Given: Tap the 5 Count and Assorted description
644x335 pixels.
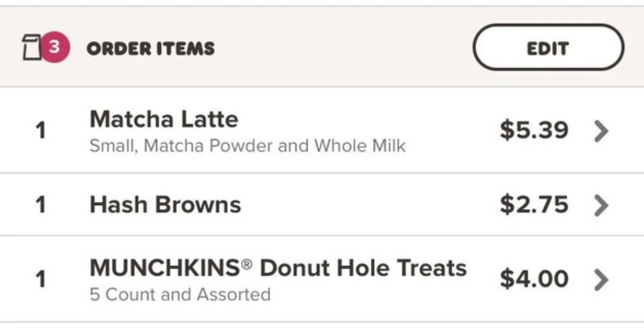Looking at the screenshot, I should click(180, 295).
